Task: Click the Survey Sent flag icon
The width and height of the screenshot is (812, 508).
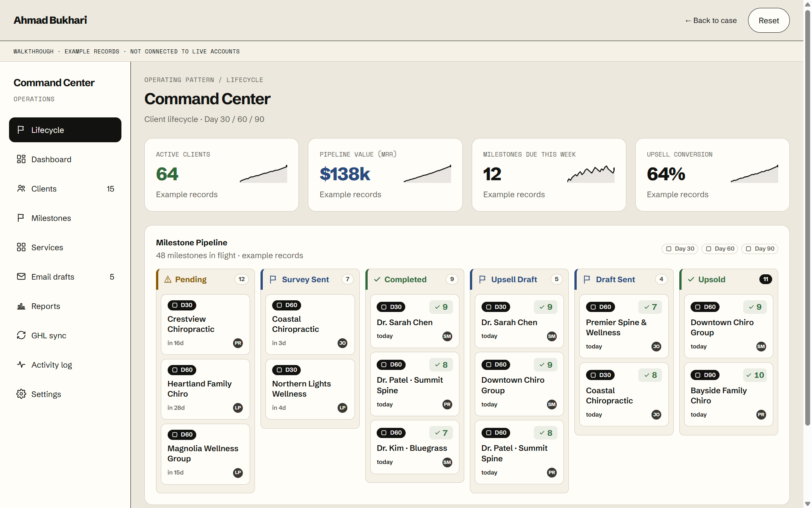Action: coord(273,279)
